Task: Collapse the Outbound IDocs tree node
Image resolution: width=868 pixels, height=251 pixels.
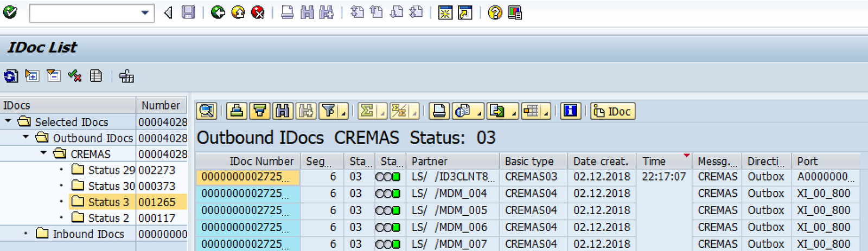Action: tap(25, 138)
